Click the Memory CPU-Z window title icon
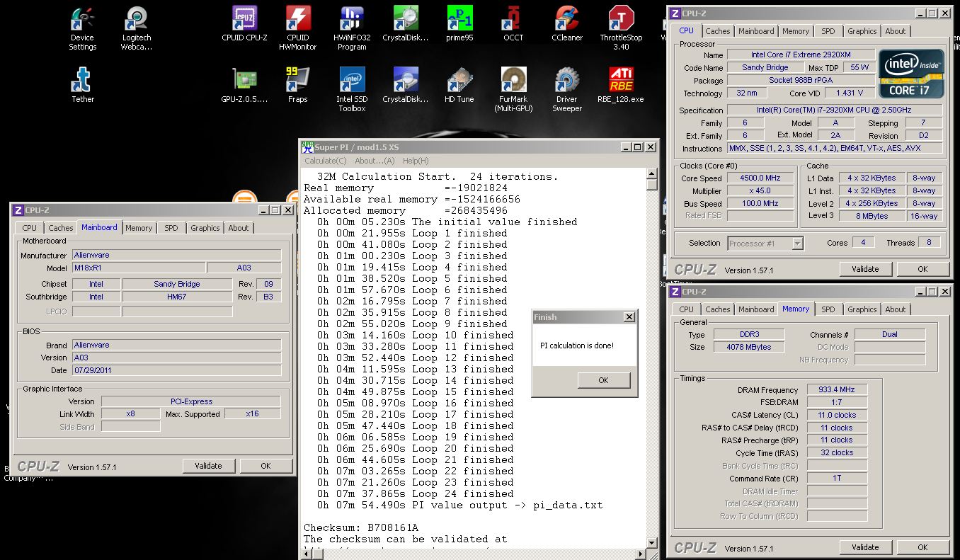Viewport: 960px width, 560px height. (x=675, y=292)
